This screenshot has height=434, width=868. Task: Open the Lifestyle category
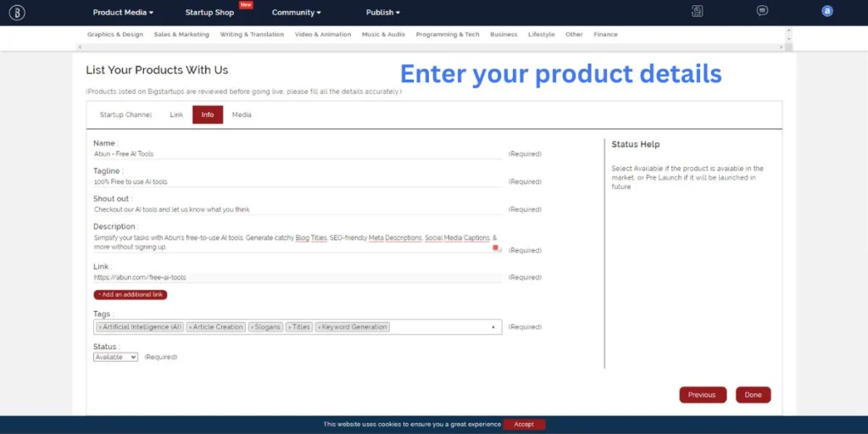click(541, 34)
